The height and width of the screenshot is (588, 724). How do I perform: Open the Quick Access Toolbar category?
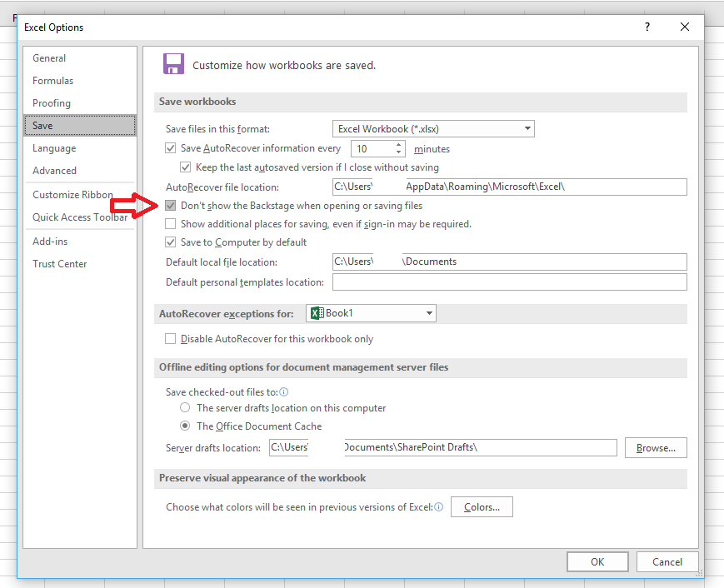[80, 217]
